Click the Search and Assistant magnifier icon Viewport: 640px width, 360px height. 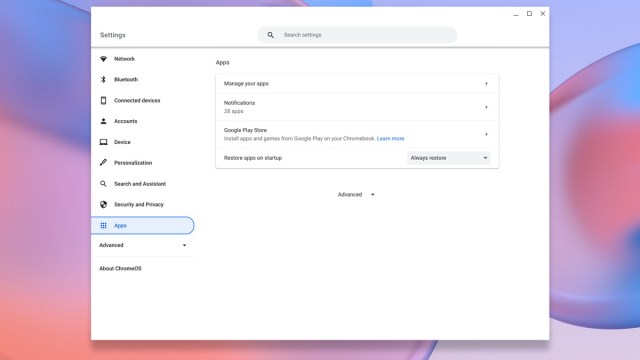coord(103,184)
